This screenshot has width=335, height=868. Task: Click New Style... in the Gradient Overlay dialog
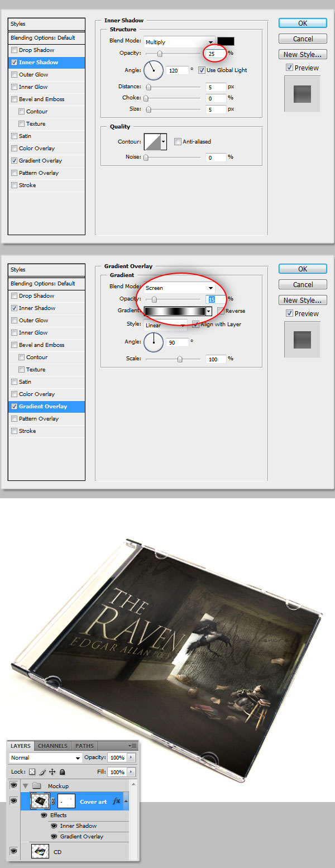point(303,300)
